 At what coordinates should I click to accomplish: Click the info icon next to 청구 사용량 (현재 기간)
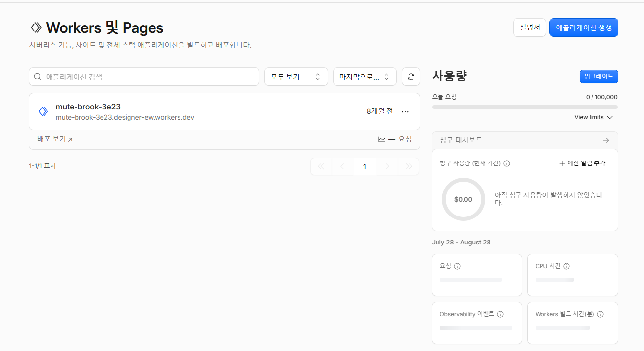507,163
